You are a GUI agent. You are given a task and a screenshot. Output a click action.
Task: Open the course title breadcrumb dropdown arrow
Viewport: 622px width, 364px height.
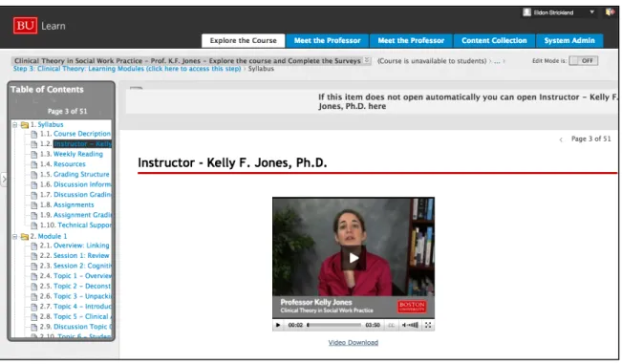pyautogui.click(x=367, y=60)
